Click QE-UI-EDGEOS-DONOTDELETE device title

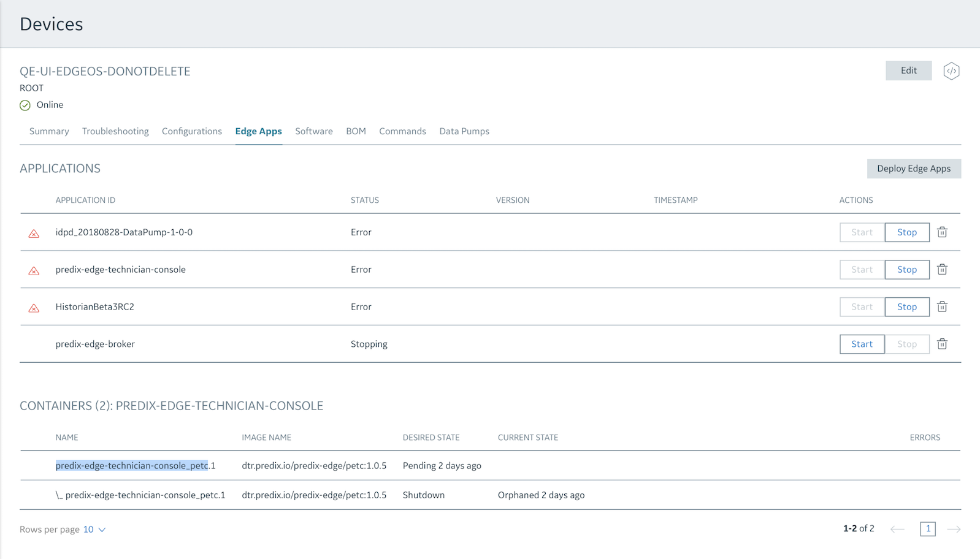click(x=105, y=71)
